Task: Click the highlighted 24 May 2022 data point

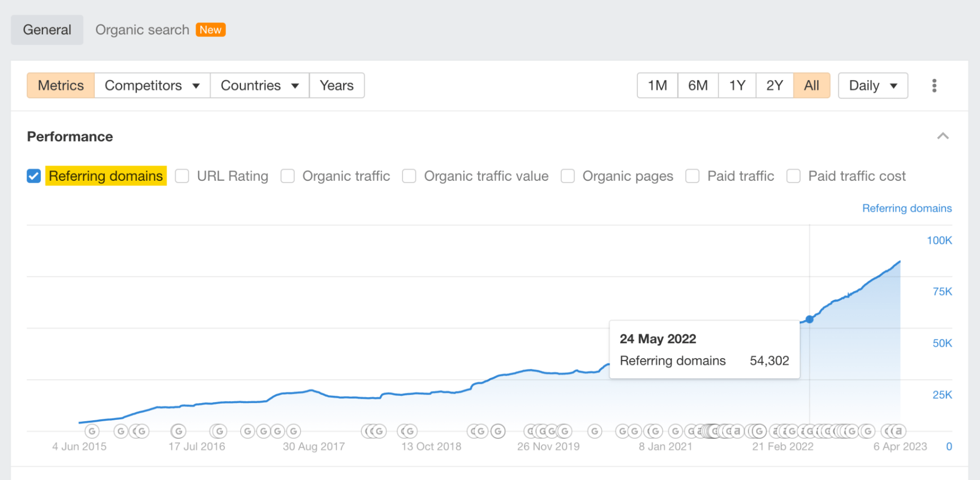Action: (809, 319)
